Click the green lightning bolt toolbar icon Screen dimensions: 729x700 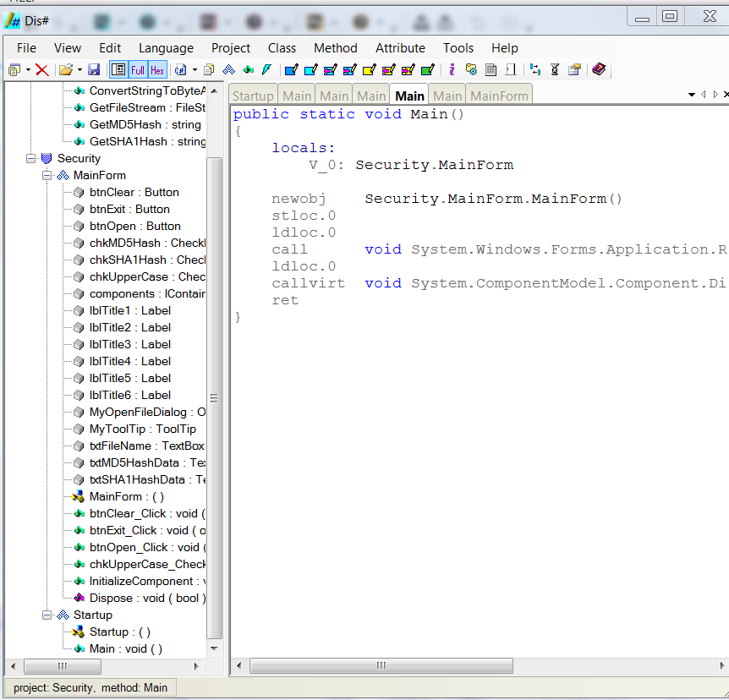coord(266,69)
